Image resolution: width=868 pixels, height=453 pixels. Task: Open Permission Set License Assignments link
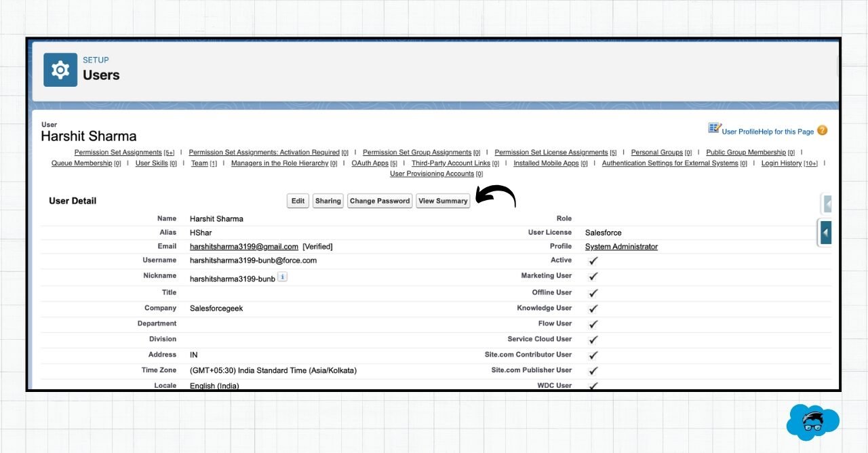pos(555,153)
